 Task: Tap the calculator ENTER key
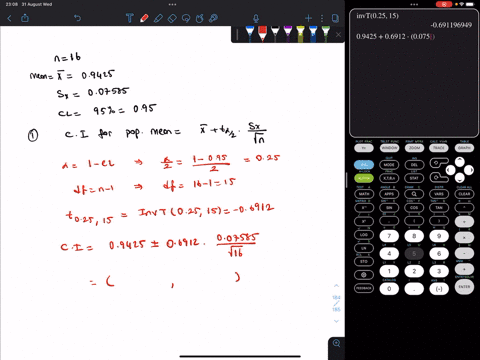click(464, 287)
